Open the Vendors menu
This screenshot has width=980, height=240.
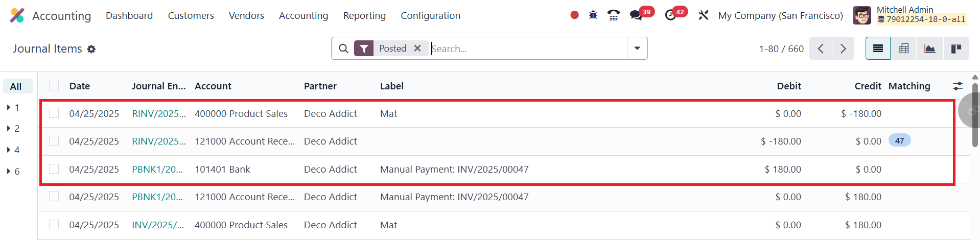click(x=246, y=16)
